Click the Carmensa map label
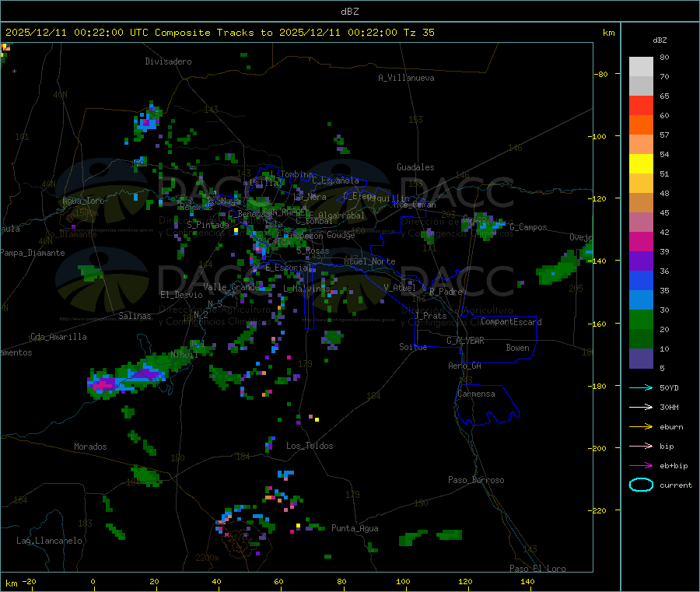The height and width of the screenshot is (592, 700). pyautogui.click(x=476, y=394)
